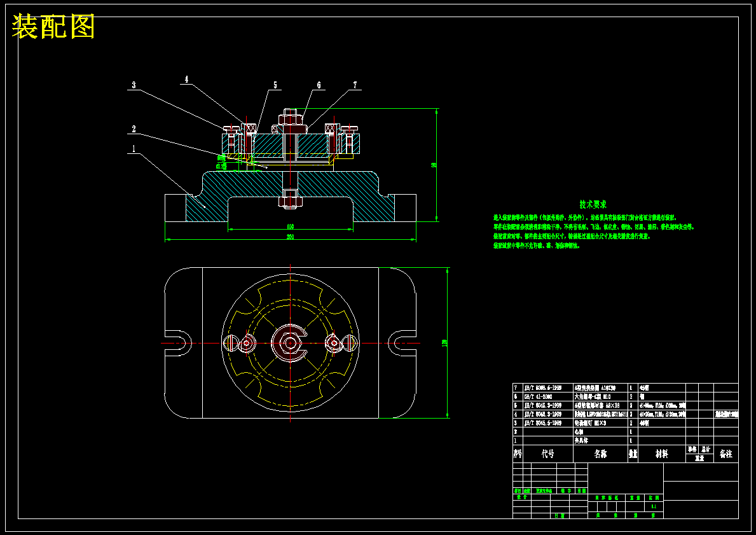The height and width of the screenshot is (535, 756).
Task: Click balloon number 5 in the section view
Action: pos(275,85)
